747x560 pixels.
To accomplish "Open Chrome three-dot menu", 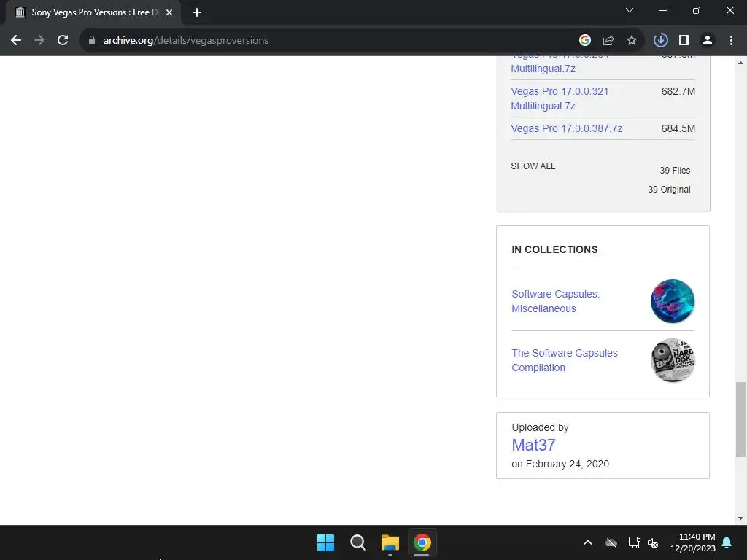I will click(731, 41).
